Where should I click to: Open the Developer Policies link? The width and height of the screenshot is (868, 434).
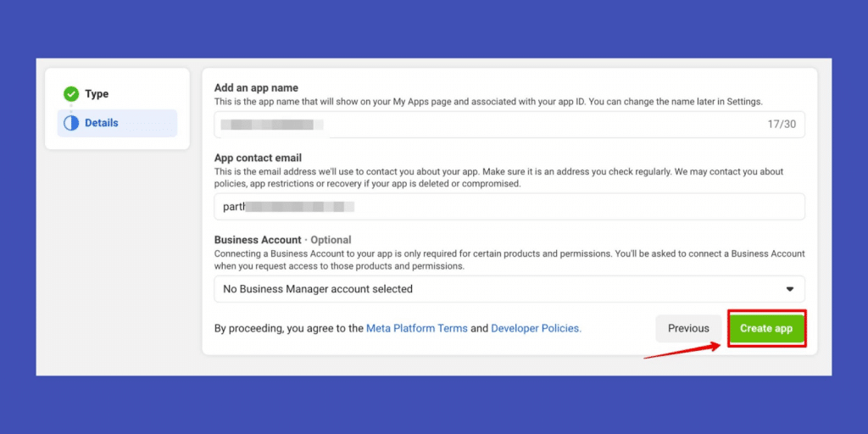536,328
